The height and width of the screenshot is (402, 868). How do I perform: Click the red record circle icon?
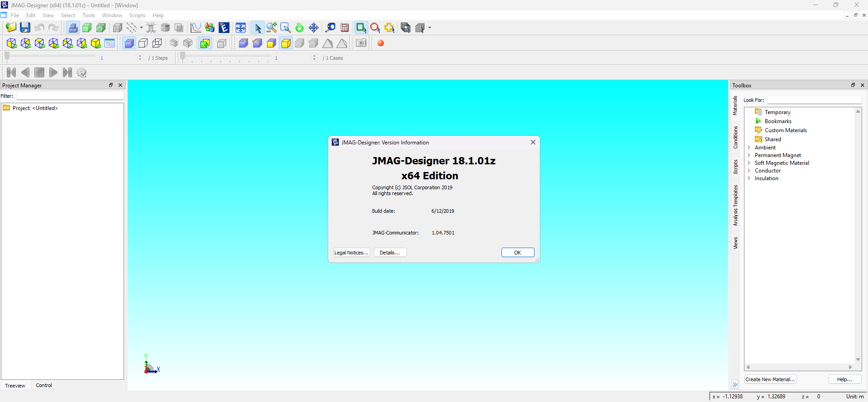pyautogui.click(x=381, y=43)
